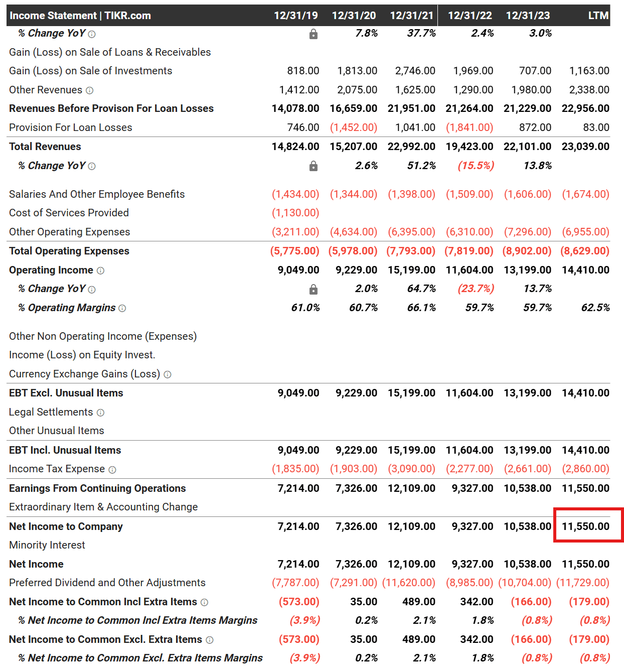The image size is (624, 672).
Task: Toggle the lock on the top % Change YoY cell
Action: pyautogui.click(x=314, y=34)
